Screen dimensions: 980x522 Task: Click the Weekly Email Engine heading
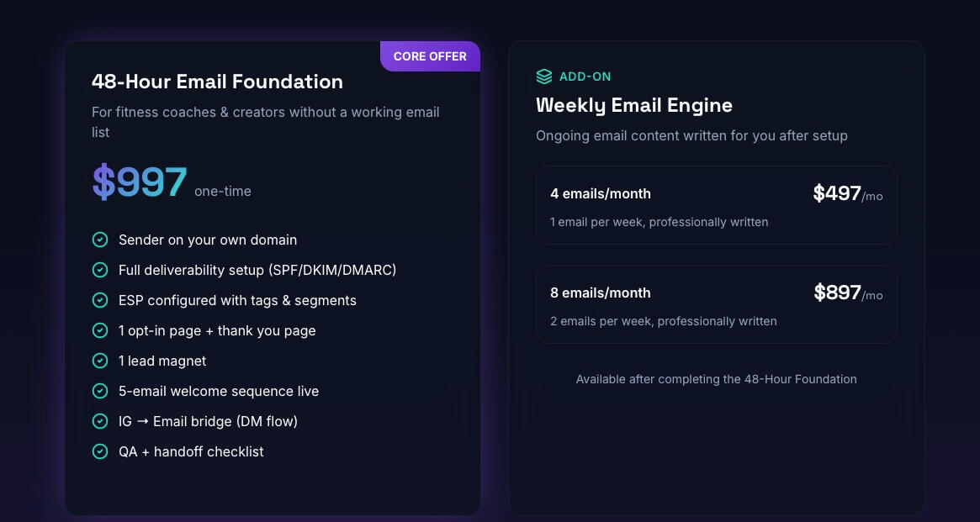pyautogui.click(x=634, y=105)
